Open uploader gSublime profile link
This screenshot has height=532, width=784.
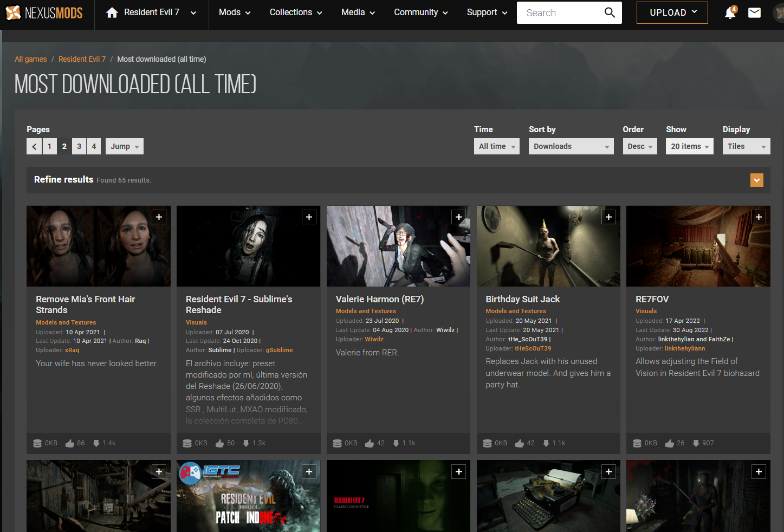pyautogui.click(x=280, y=350)
